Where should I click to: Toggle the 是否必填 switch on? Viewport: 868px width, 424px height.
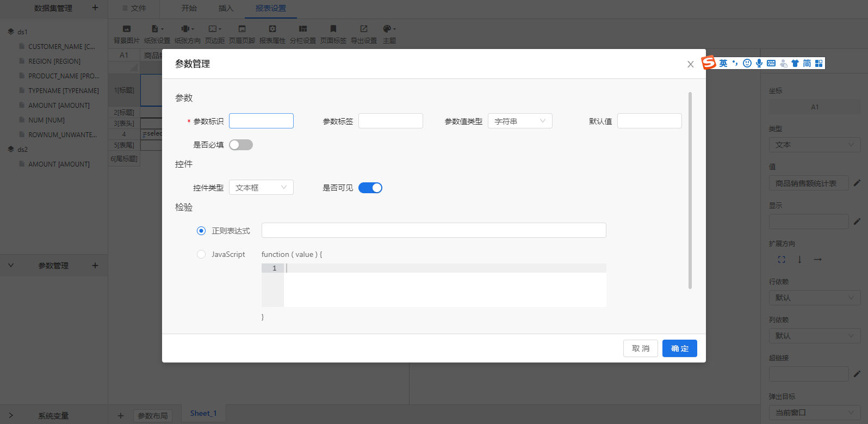coord(241,145)
